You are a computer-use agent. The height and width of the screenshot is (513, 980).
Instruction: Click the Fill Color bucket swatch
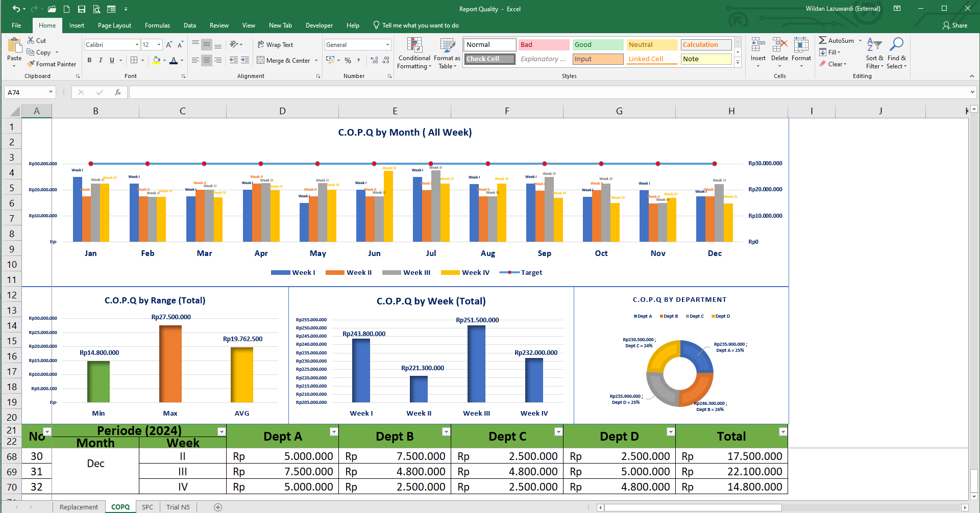pos(156,60)
